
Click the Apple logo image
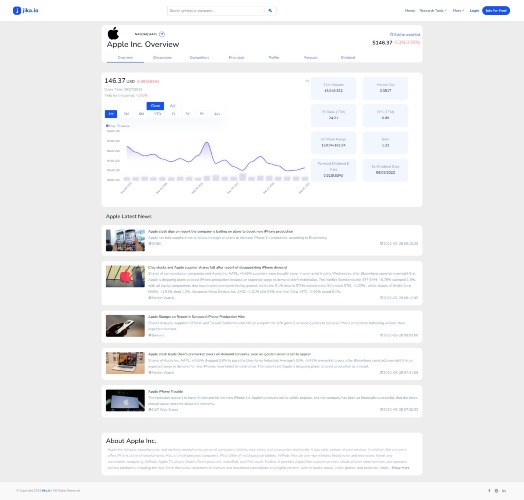point(113,33)
